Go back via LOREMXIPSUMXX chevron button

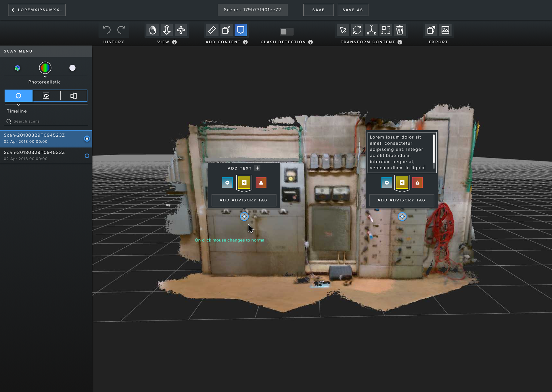pyautogui.click(x=37, y=10)
